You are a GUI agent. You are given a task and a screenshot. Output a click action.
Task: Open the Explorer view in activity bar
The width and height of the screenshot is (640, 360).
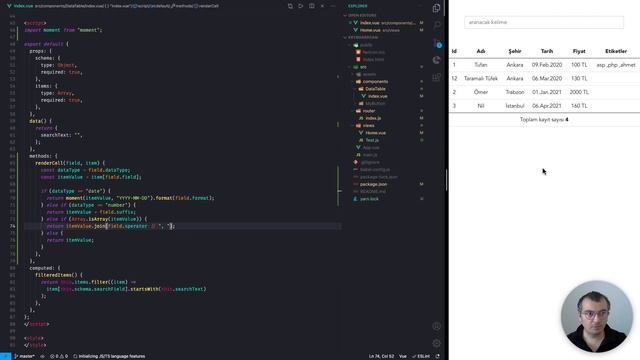click(x=436, y=8)
